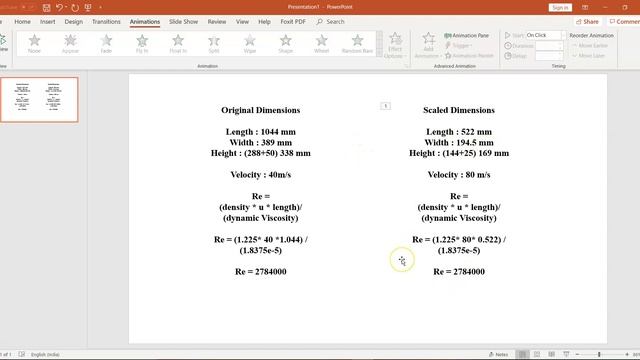Image resolution: width=640 pixels, height=360 pixels.
Task: Expand the animation gallery More arrow
Action: coord(380,53)
